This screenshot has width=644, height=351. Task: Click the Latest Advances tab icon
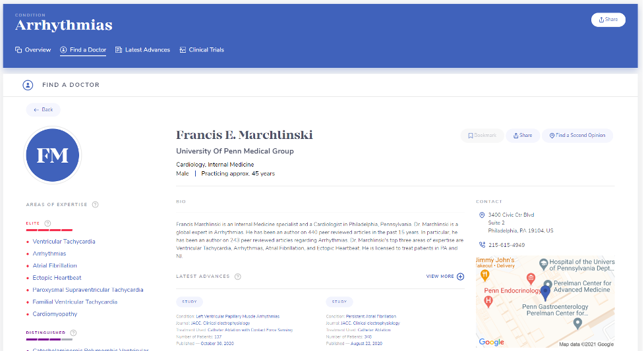point(119,49)
